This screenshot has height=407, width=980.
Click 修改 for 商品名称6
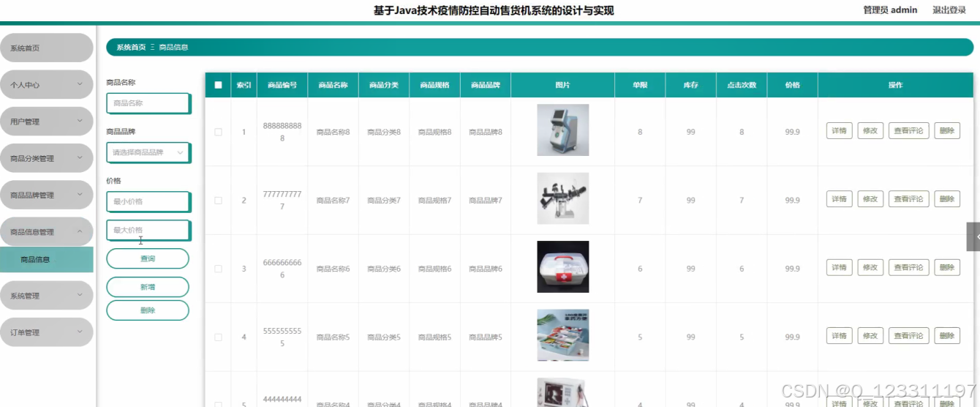[870, 268]
